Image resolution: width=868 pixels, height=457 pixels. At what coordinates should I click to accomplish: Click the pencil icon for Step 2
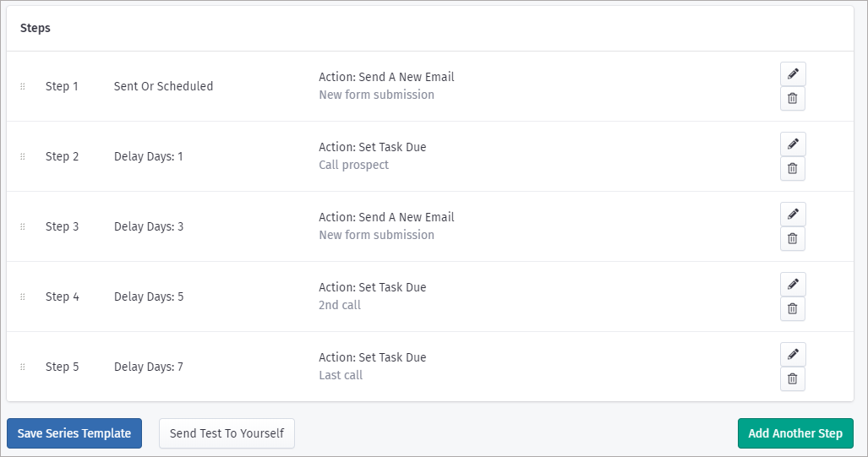pyautogui.click(x=792, y=144)
